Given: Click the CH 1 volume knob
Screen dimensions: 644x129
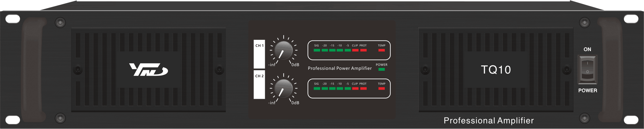Looking at the screenshot, I should (284, 50).
